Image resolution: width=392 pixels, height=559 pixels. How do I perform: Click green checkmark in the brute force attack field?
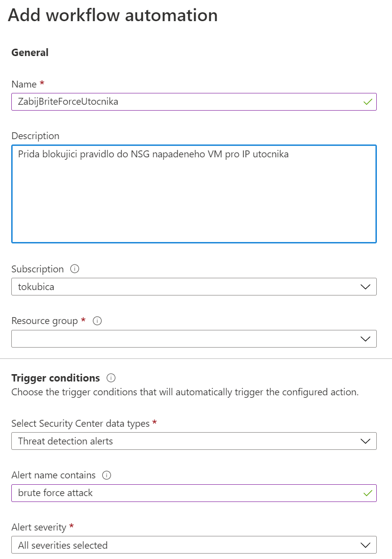(x=367, y=493)
